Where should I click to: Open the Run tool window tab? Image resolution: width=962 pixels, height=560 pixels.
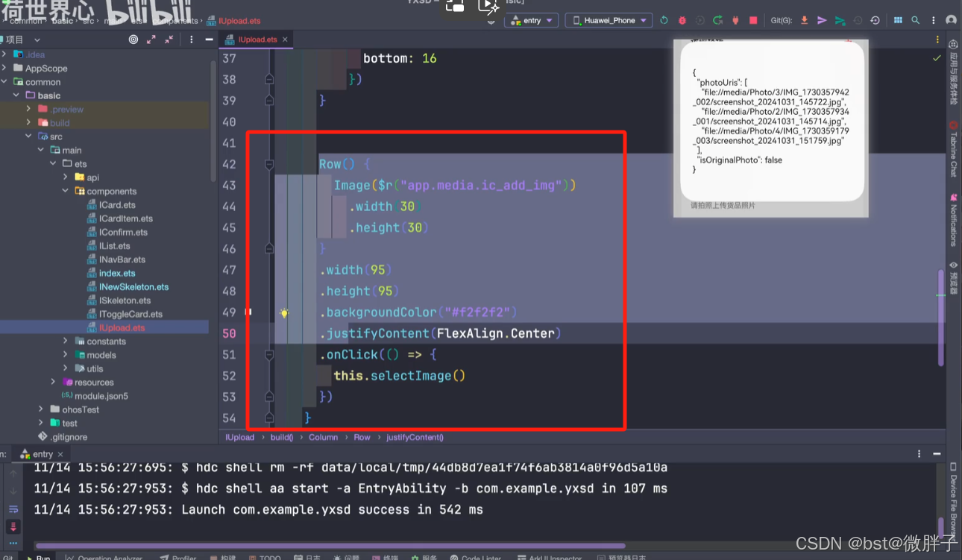click(x=38, y=557)
